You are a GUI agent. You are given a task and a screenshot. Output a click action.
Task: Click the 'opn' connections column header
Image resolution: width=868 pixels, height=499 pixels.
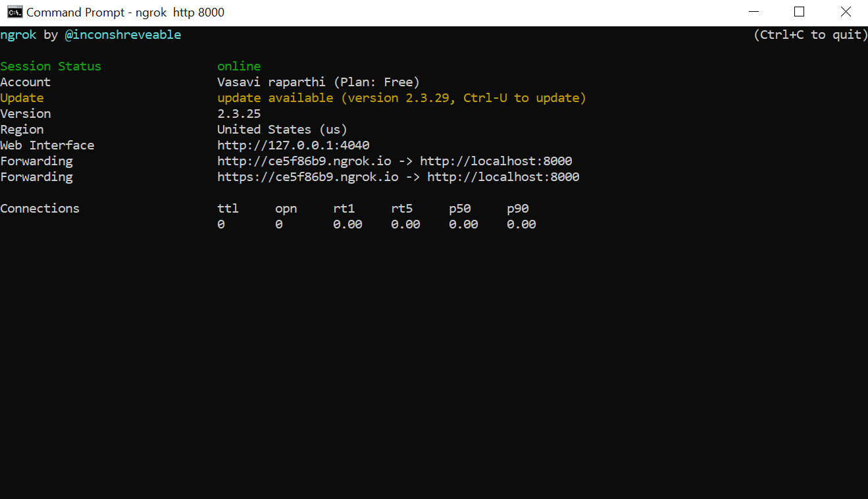pyautogui.click(x=286, y=209)
